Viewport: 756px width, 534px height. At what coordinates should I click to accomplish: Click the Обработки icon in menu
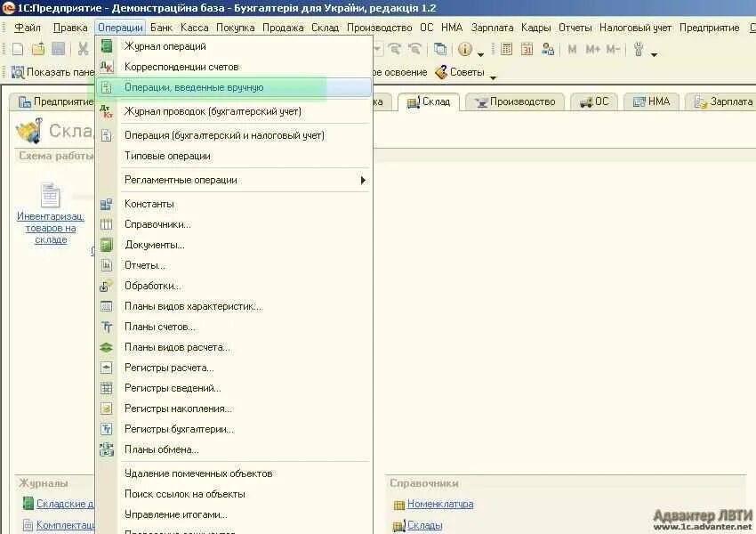click(x=106, y=286)
